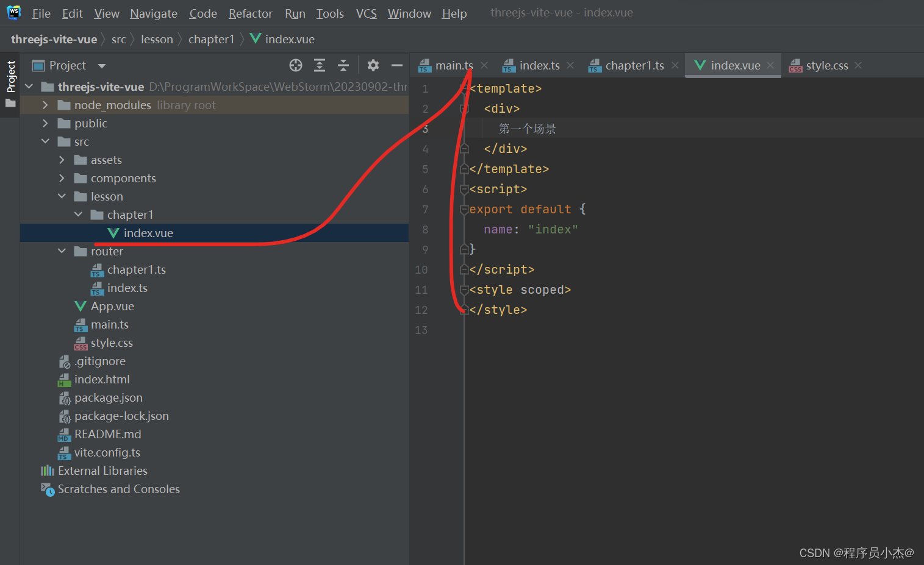The height and width of the screenshot is (565, 924).
Task: Open Project panel settings gear
Action: [x=373, y=65]
